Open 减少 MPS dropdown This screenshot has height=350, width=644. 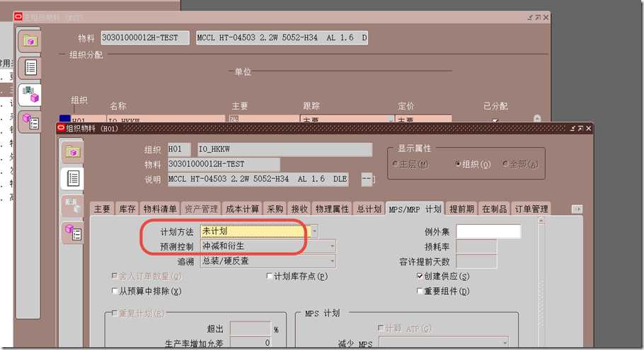[x=505, y=343]
